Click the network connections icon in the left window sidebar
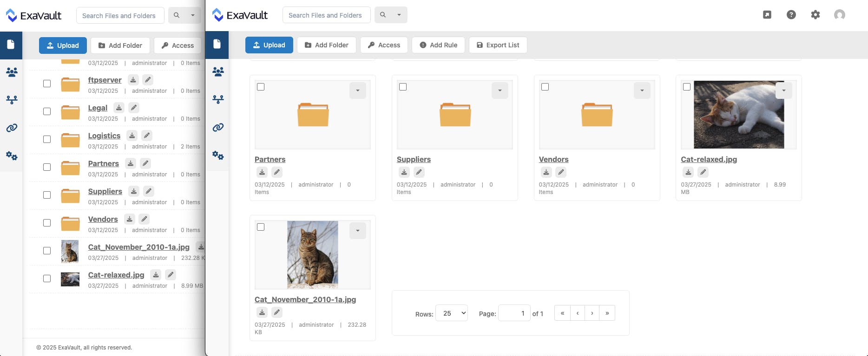The height and width of the screenshot is (356, 868). tap(12, 100)
